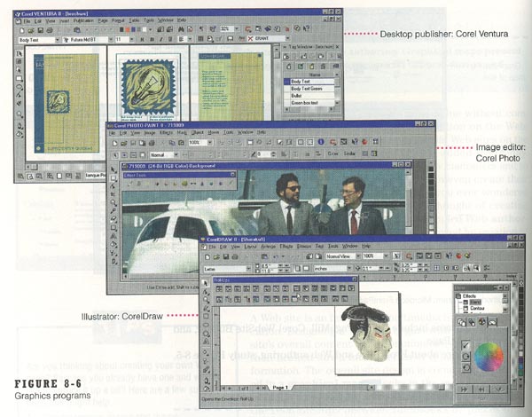Open the Body Text tag dropdown in Ventura
Viewport: 532px width, 417px height.
point(57,40)
